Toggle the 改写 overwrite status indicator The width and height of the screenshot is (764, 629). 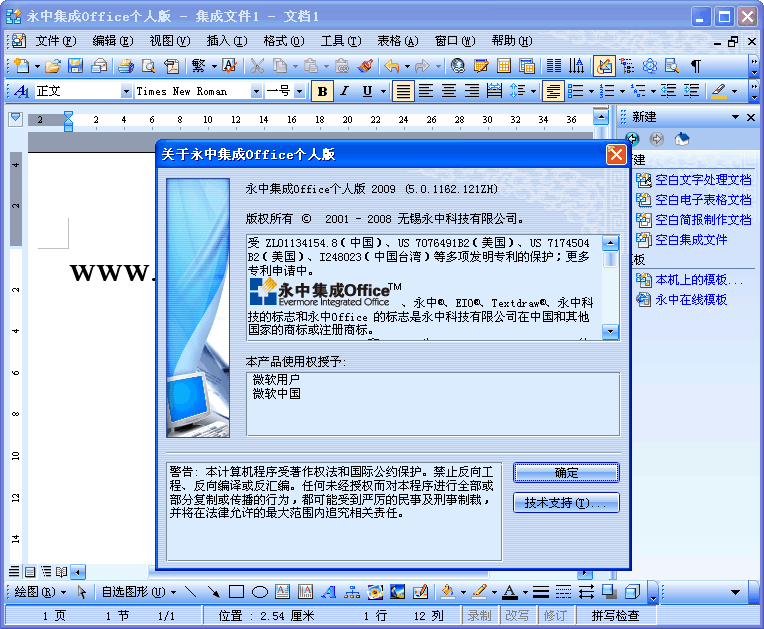[x=517, y=616]
